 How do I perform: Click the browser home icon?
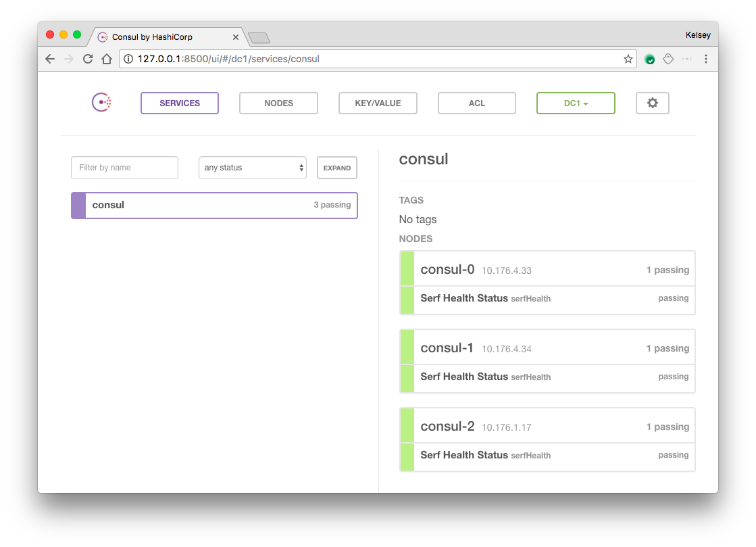[107, 59]
